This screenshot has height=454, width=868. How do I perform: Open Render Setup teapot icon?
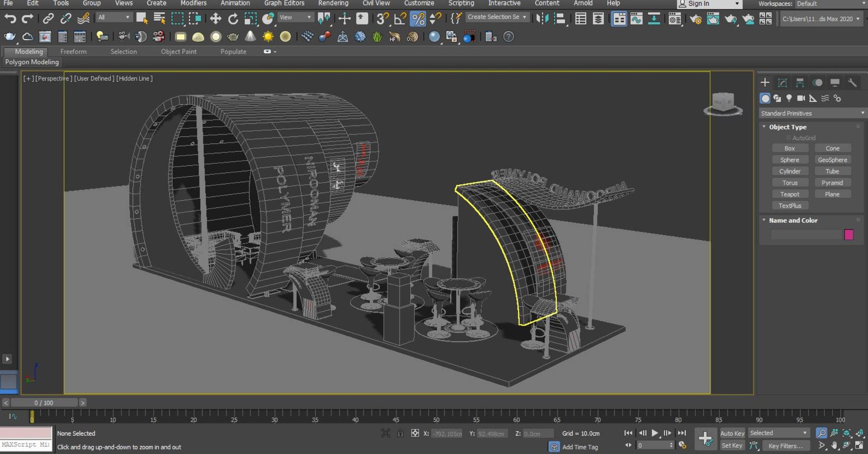[x=695, y=19]
